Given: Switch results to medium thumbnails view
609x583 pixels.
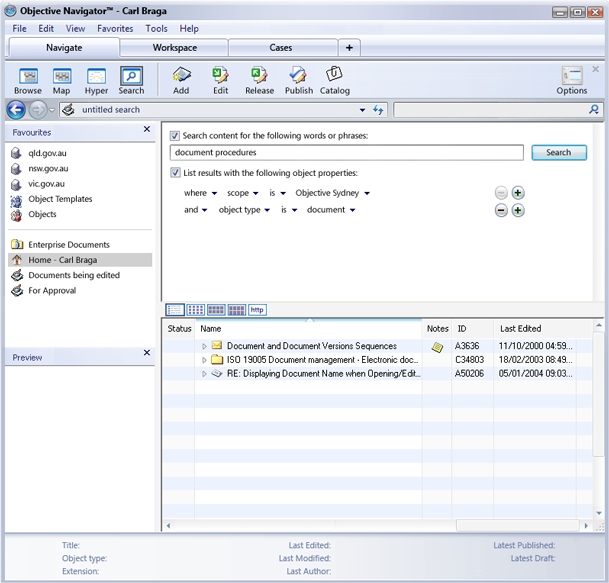Looking at the screenshot, I should pos(216,310).
